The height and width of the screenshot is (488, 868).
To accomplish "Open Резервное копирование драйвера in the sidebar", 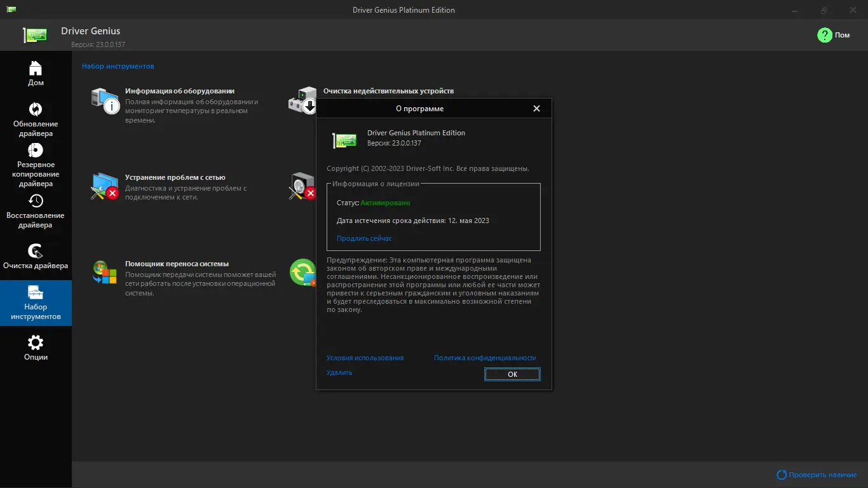I will [36, 165].
